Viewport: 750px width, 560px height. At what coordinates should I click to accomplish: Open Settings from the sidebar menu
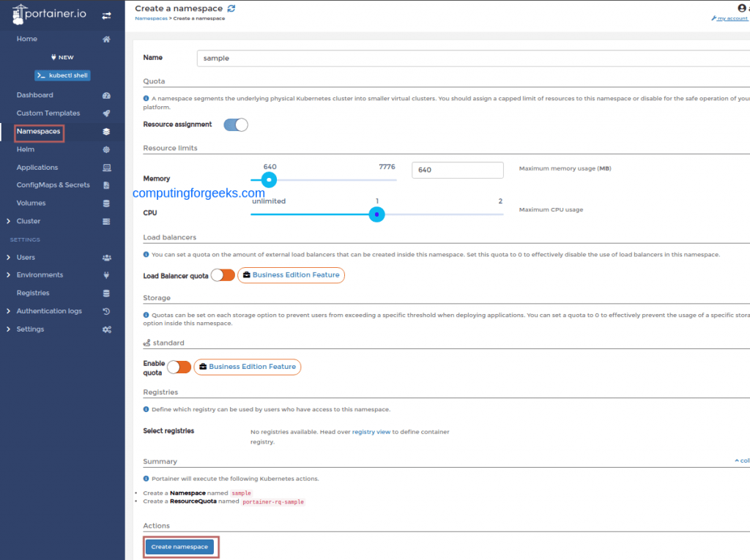point(32,329)
